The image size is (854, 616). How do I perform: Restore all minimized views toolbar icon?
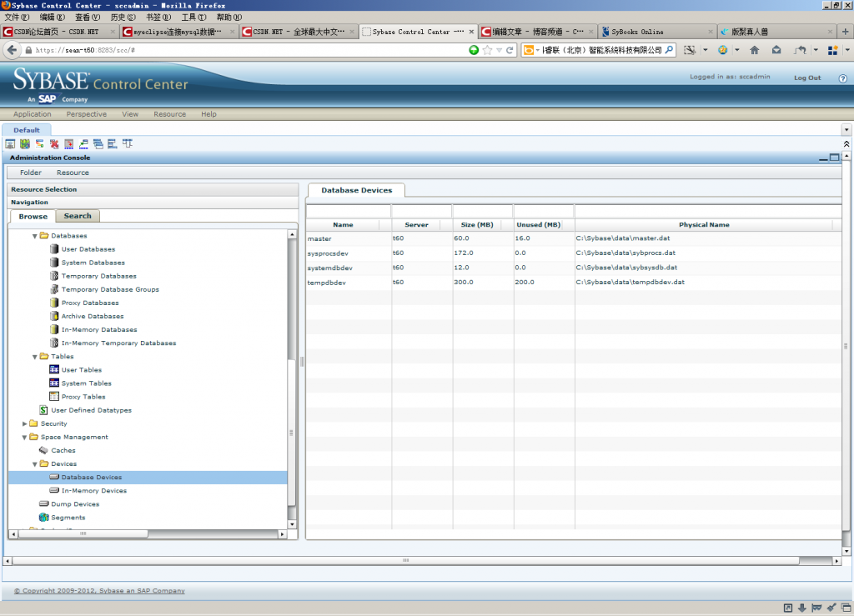pyautogui.click(x=83, y=143)
